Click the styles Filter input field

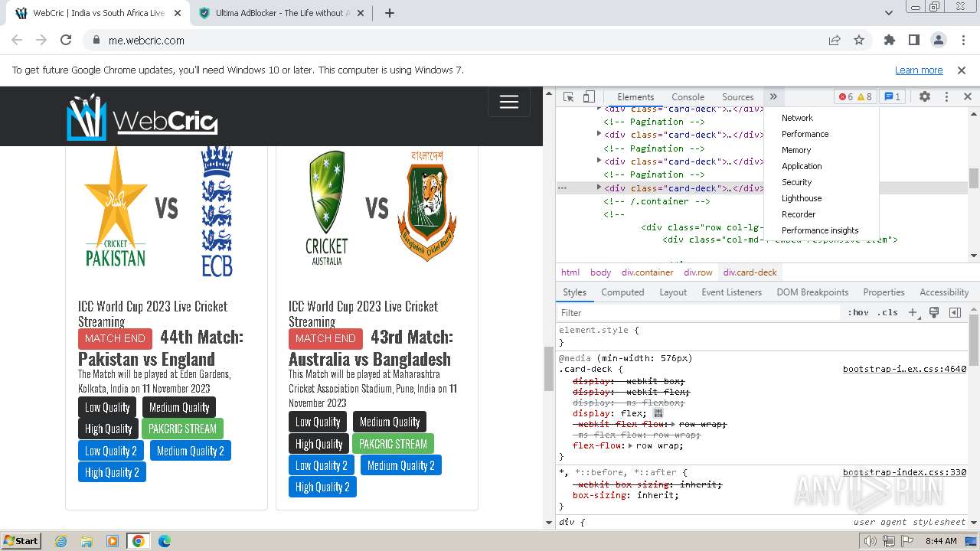pos(698,312)
